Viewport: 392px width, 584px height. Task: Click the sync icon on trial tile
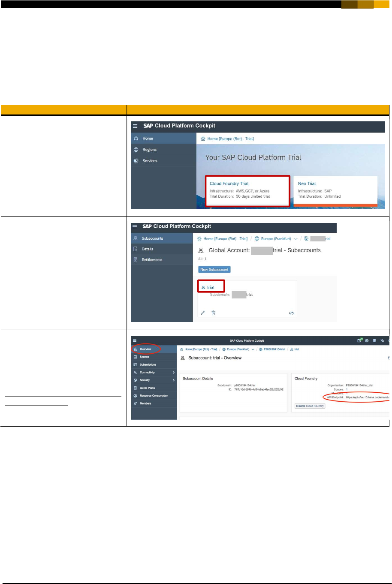291,313
